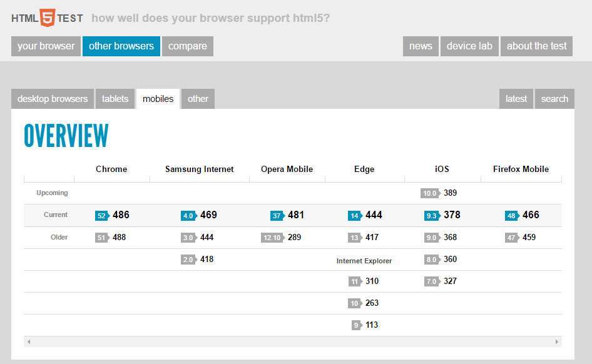Select the 'other browsers' tab
592x364 pixels.
121,46
